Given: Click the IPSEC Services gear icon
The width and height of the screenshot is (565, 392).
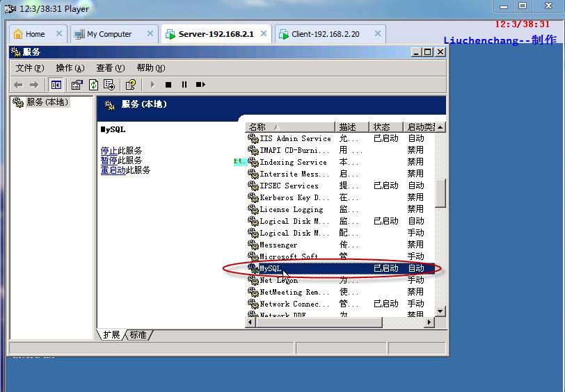Looking at the screenshot, I should (253, 186).
